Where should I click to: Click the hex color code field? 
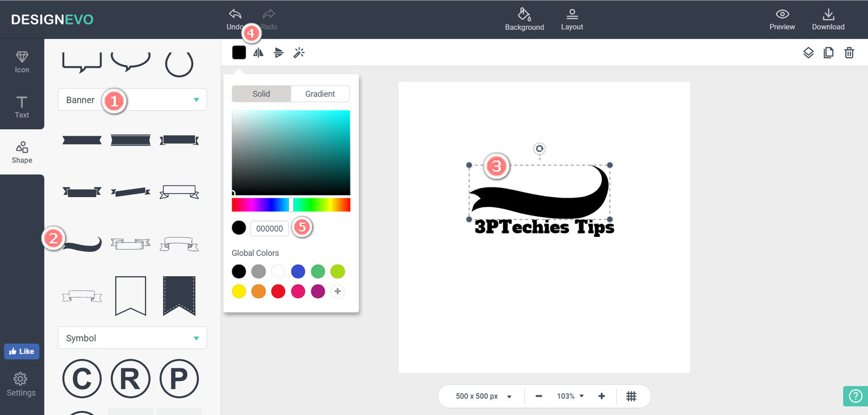269,229
